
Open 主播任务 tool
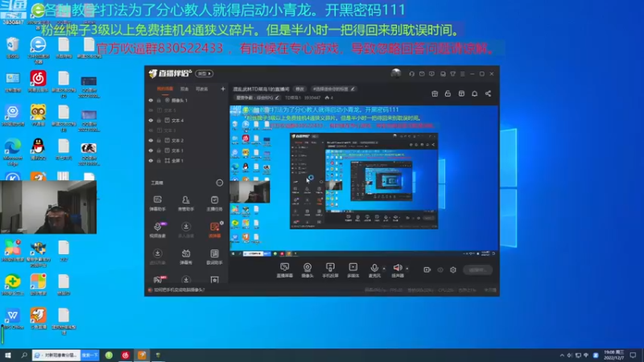[214, 204]
